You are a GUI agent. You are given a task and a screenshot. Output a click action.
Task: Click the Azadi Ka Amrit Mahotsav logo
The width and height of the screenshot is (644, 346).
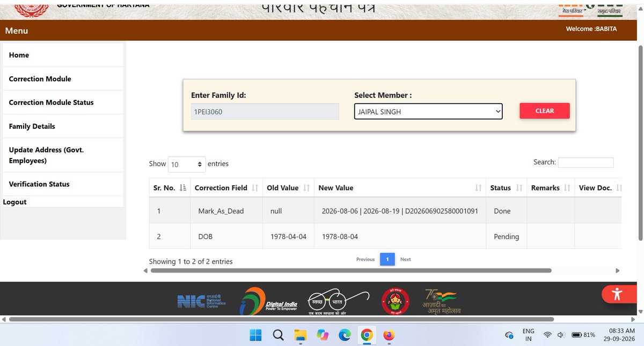pos(442,301)
